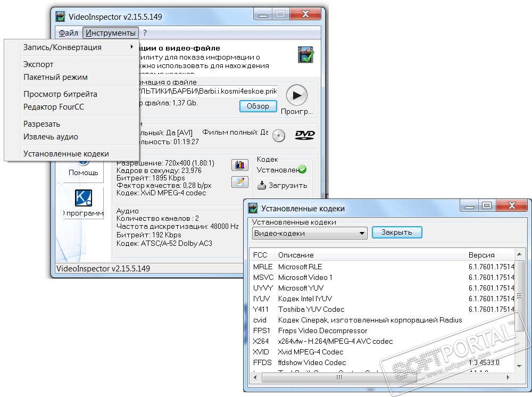The image size is (532, 397).
Task: Click the Кодек: XviD MPEG-4 codec text
Action: point(161,193)
